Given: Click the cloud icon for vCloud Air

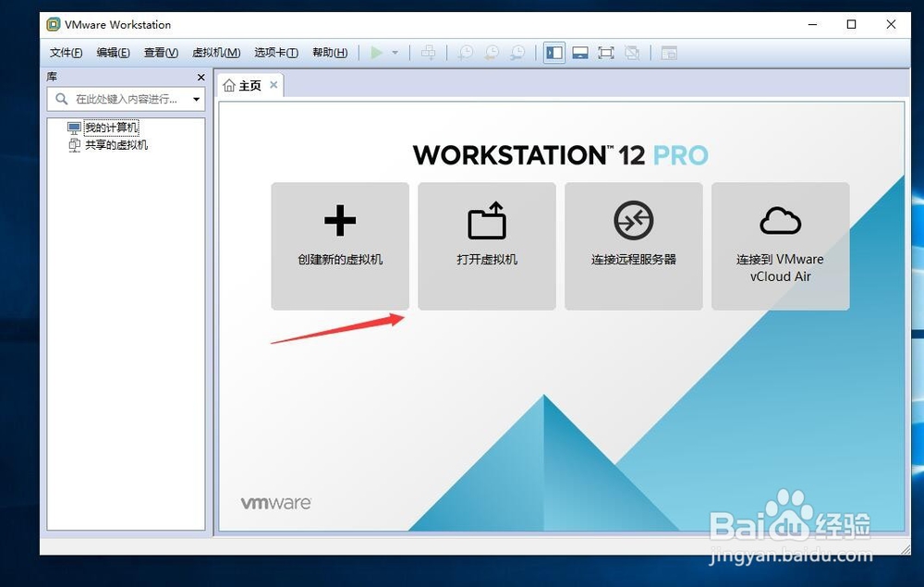Looking at the screenshot, I should (x=780, y=220).
